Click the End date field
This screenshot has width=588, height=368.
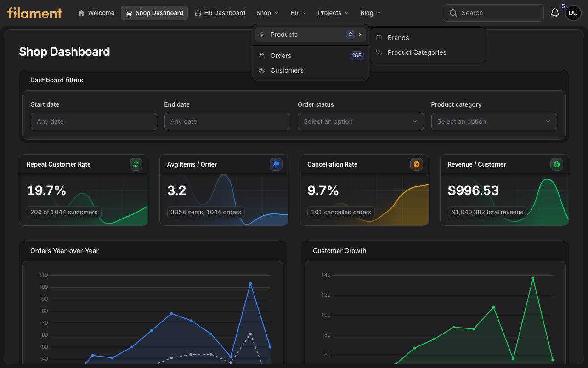point(227,121)
